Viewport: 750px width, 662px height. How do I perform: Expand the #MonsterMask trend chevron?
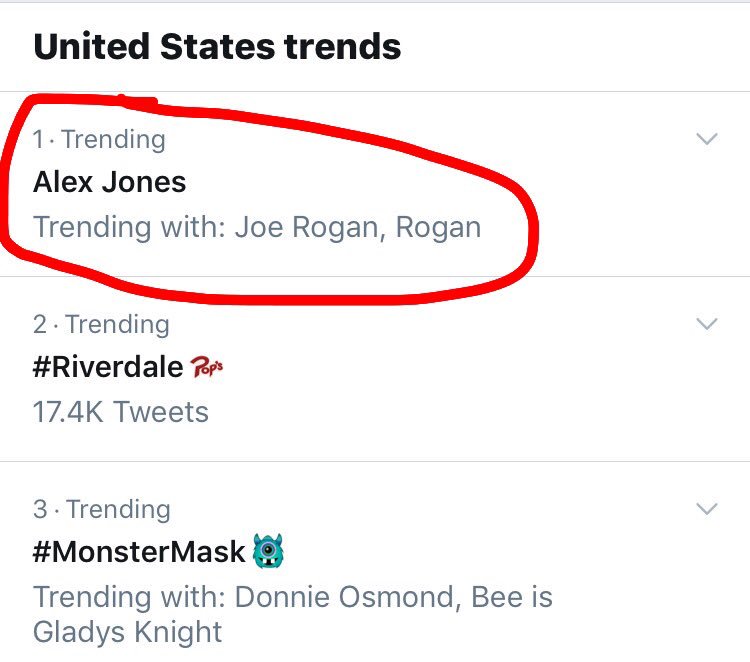[x=706, y=509]
